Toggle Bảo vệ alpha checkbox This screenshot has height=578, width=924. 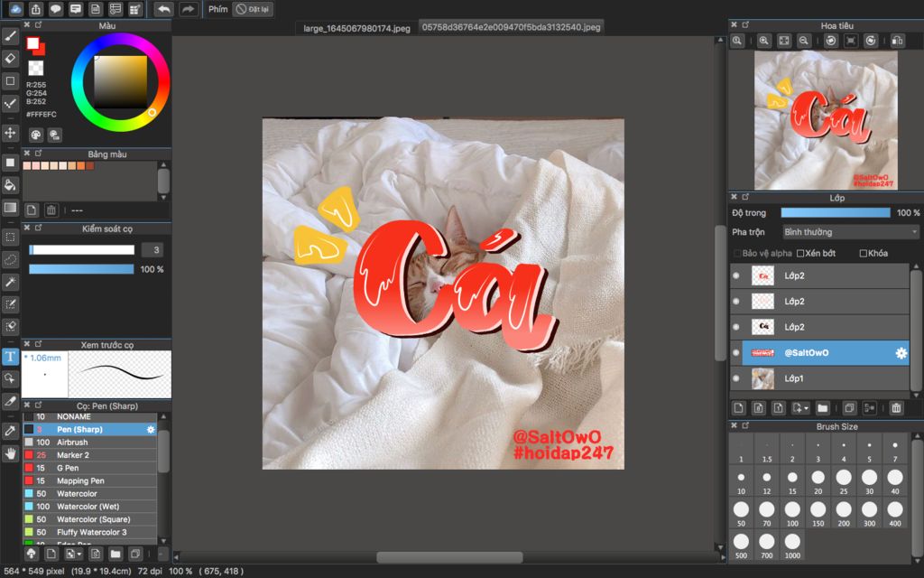(x=737, y=253)
